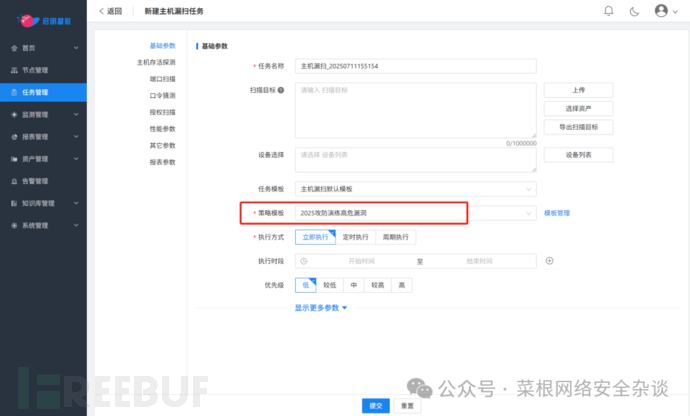Set priority to 低
690x416 pixels.
[x=305, y=285]
